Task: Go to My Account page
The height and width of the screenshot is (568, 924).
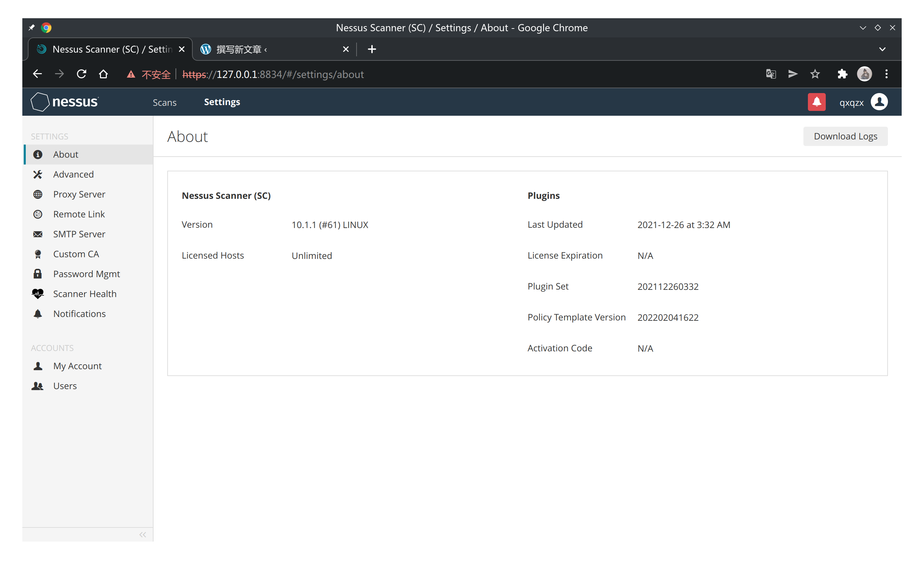Action: coord(89,366)
